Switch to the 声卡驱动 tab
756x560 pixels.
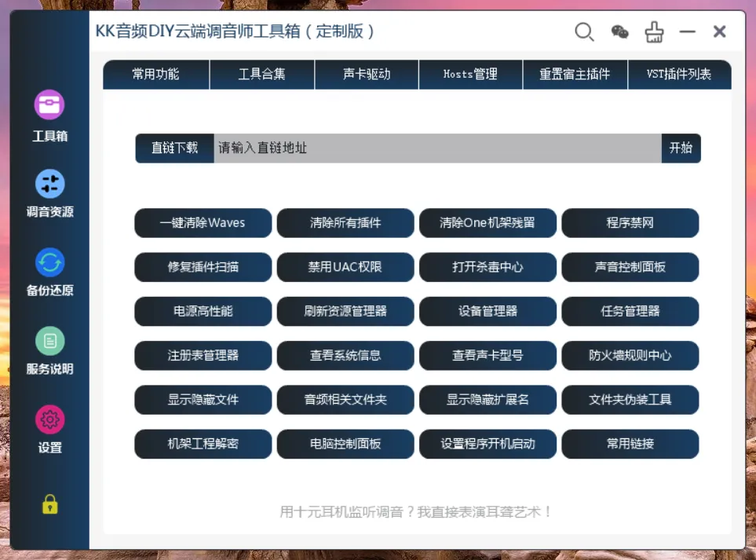click(x=367, y=75)
